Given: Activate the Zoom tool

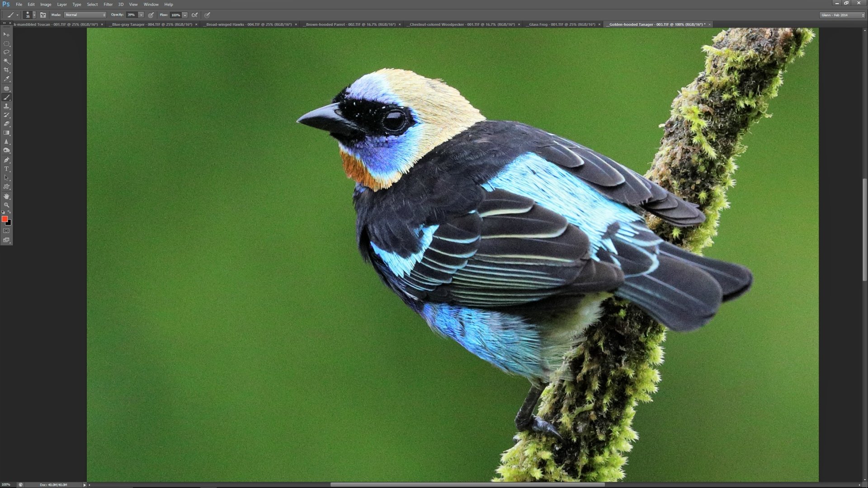Looking at the screenshot, I should [6, 205].
